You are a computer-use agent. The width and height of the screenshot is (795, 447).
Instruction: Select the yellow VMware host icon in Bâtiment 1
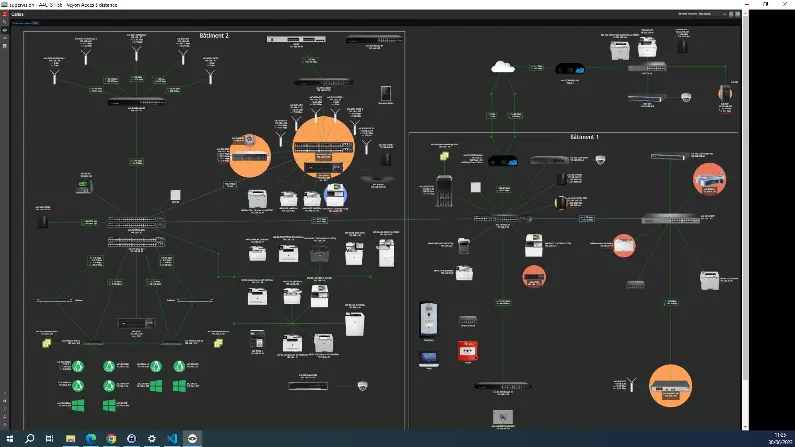444,157
